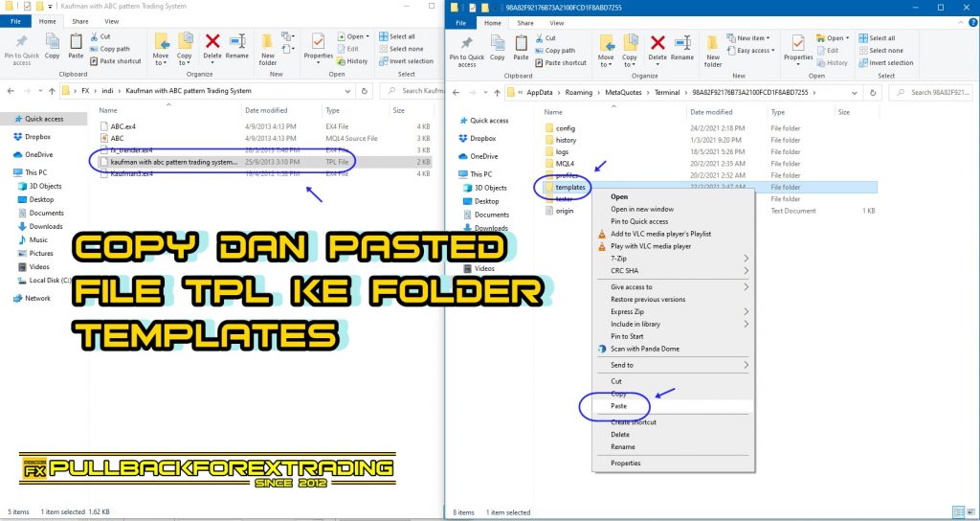Click Pin to Quick access in right window

466,51
